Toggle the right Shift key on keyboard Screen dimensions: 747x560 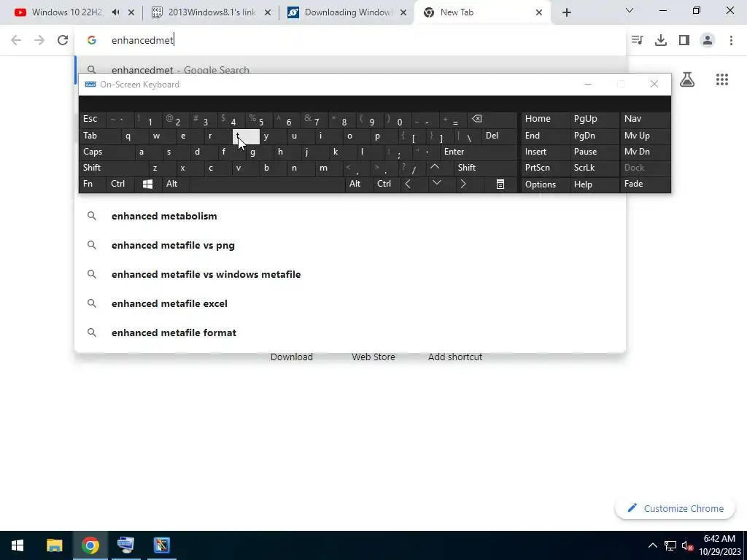485,168
